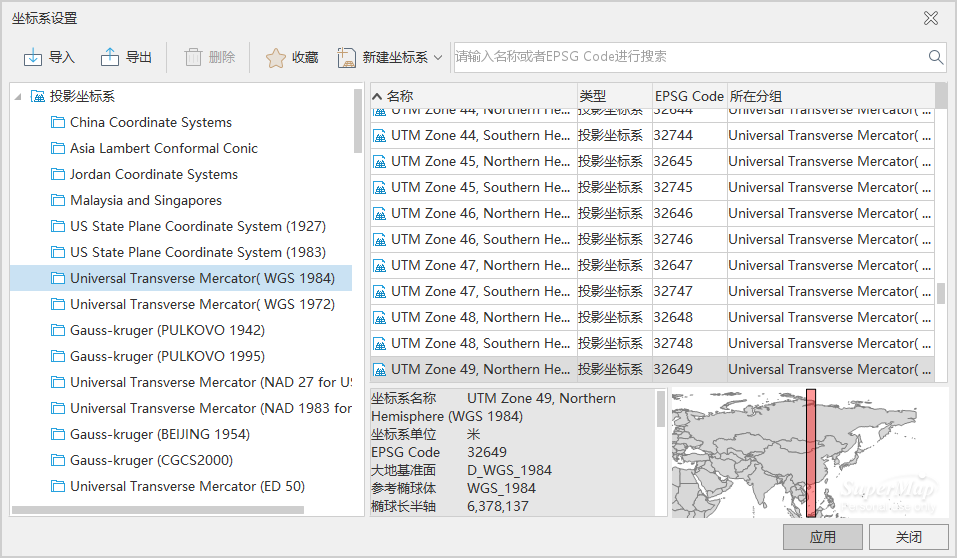Click the coordinate list vertical scrollbar thumb
The image size is (957, 558).
pos(940,293)
